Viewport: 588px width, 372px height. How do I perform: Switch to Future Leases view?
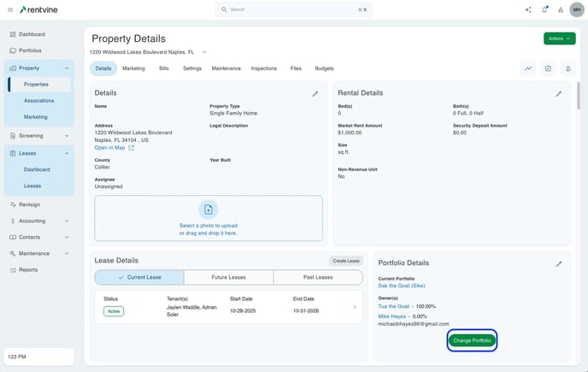tap(228, 277)
